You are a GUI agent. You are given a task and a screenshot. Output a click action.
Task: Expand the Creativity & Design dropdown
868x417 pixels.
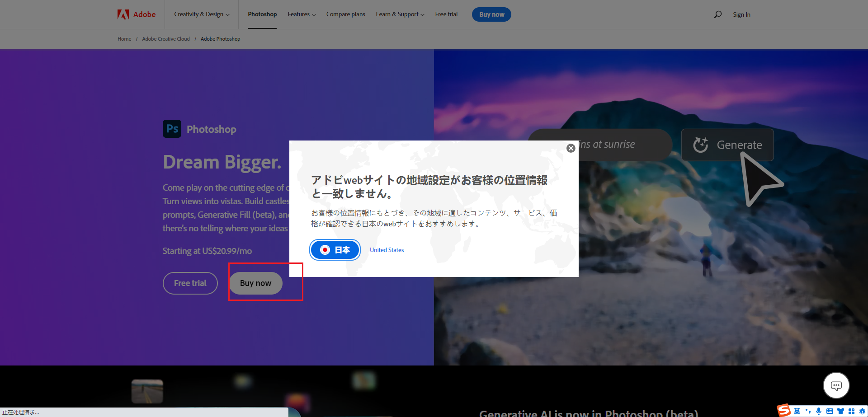(202, 14)
